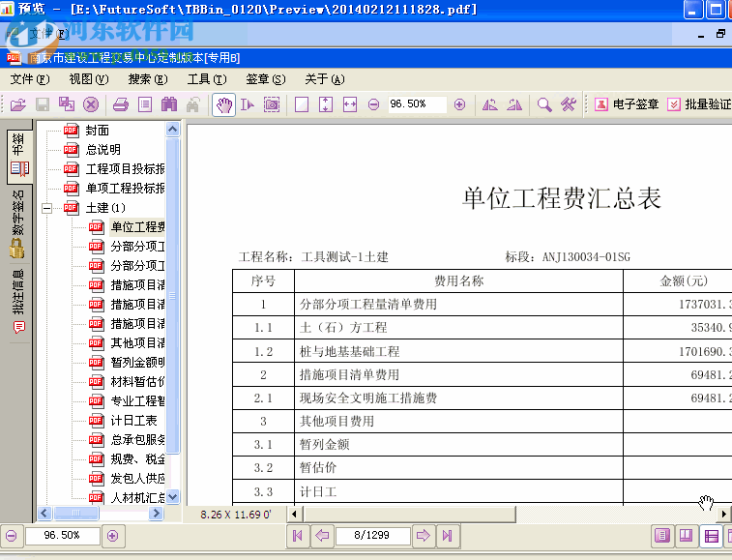Collapse the 土建(1) tree node
Screen dimensions: 732x560
pyautogui.click(x=46, y=208)
